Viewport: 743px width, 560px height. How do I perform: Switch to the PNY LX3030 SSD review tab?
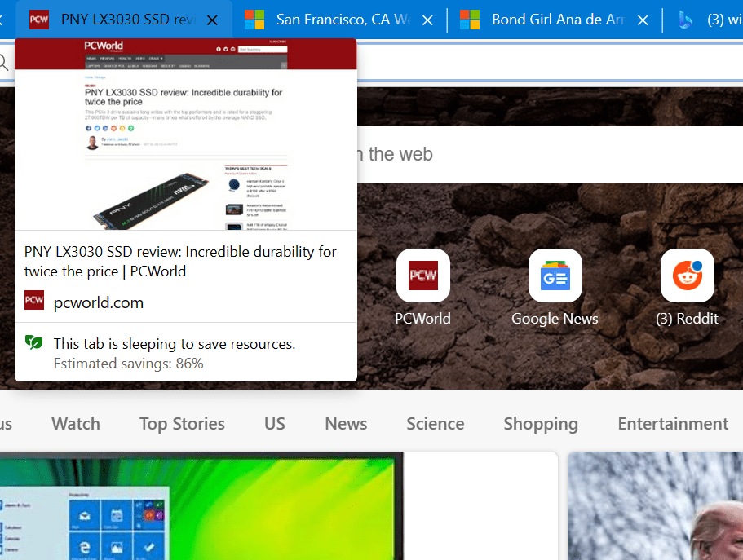124,20
